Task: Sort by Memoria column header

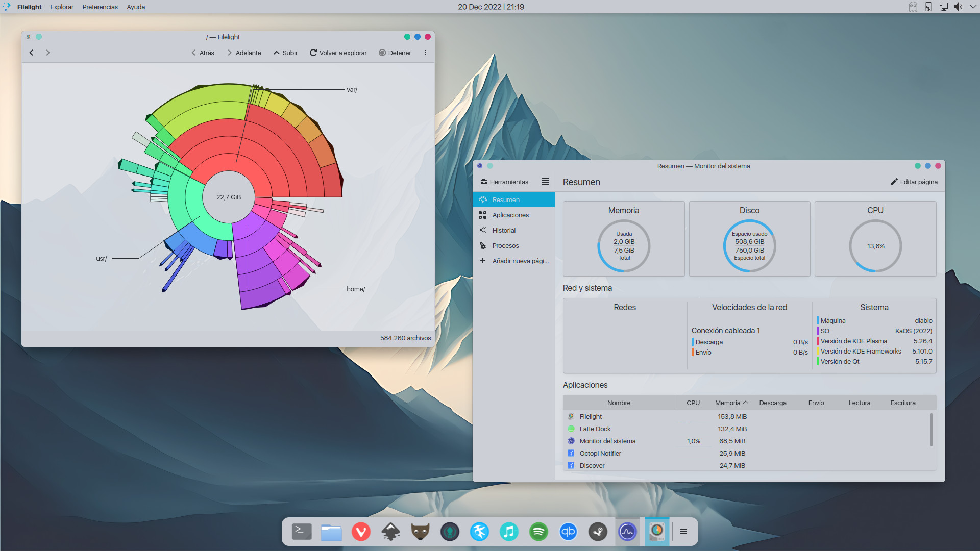Action: pos(727,403)
